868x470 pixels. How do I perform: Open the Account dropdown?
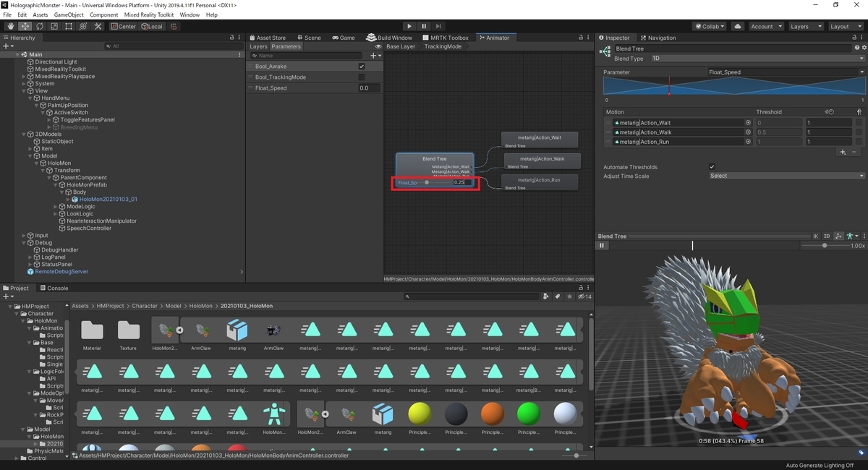[765, 26]
